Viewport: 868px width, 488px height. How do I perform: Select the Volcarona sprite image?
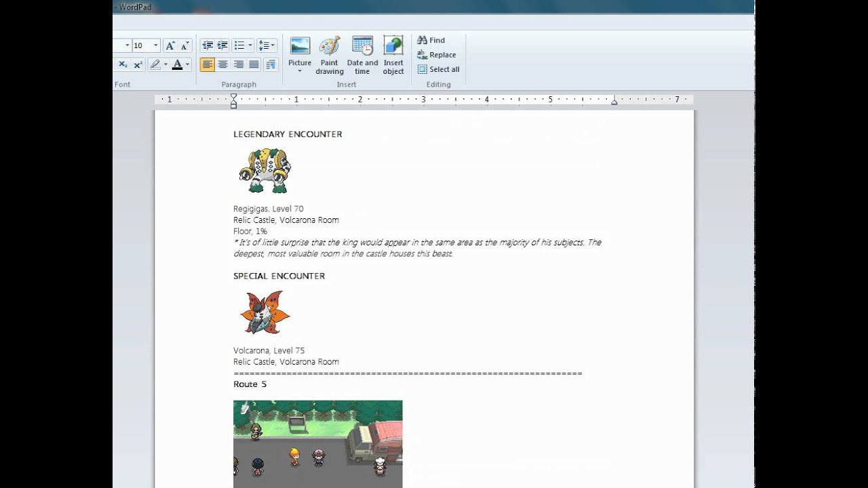[265, 313]
